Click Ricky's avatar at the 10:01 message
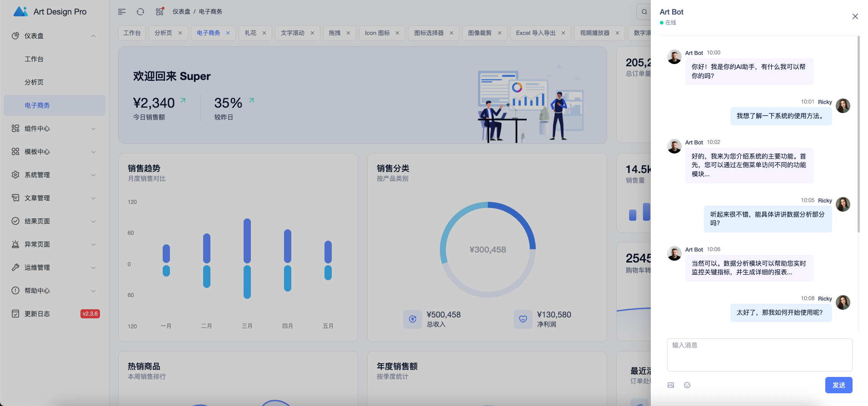Viewport: 868px width, 406px height. coord(843,106)
